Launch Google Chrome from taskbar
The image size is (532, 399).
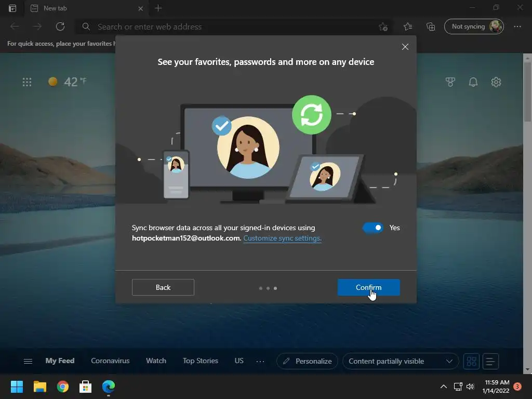point(63,387)
